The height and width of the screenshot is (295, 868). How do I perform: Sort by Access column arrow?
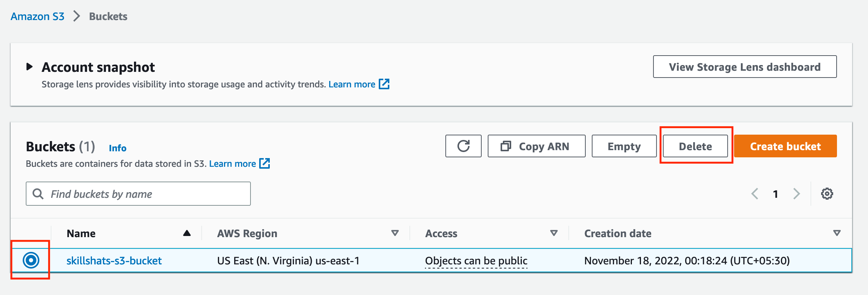click(x=554, y=233)
